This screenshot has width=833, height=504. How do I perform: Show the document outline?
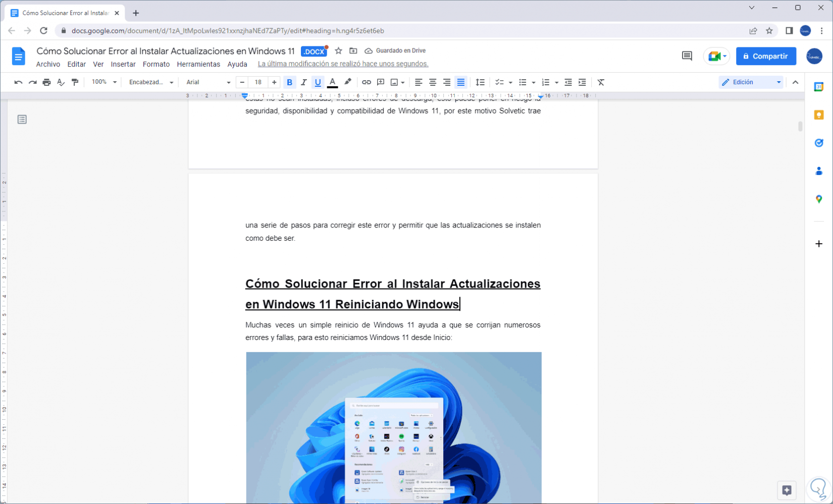click(x=22, y=120)
